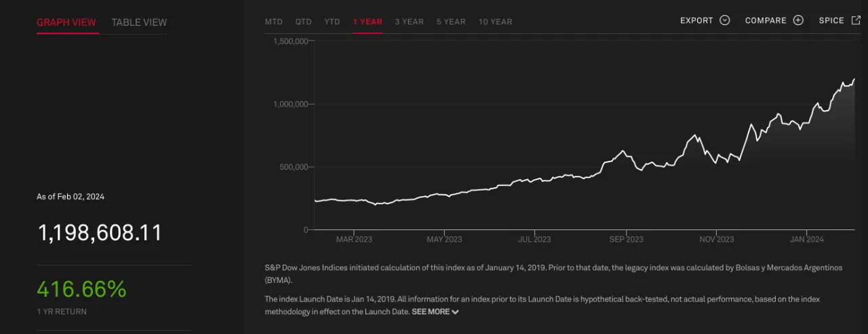The height and width of the screenshot is (334, 868).
Task: Select the 1 YEAR range tab
Action: tap(367, 22)
